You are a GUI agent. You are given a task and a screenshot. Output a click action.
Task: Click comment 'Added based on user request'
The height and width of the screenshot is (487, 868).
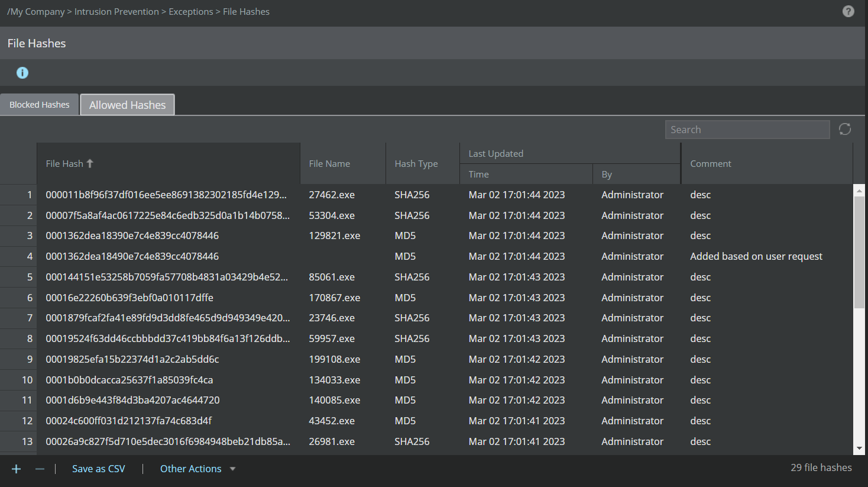756,256
